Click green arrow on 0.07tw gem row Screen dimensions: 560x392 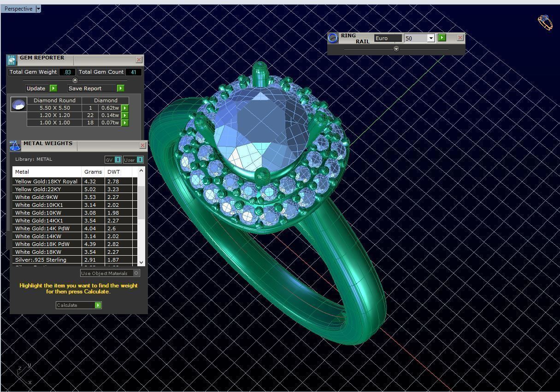[x=125, y=123]
